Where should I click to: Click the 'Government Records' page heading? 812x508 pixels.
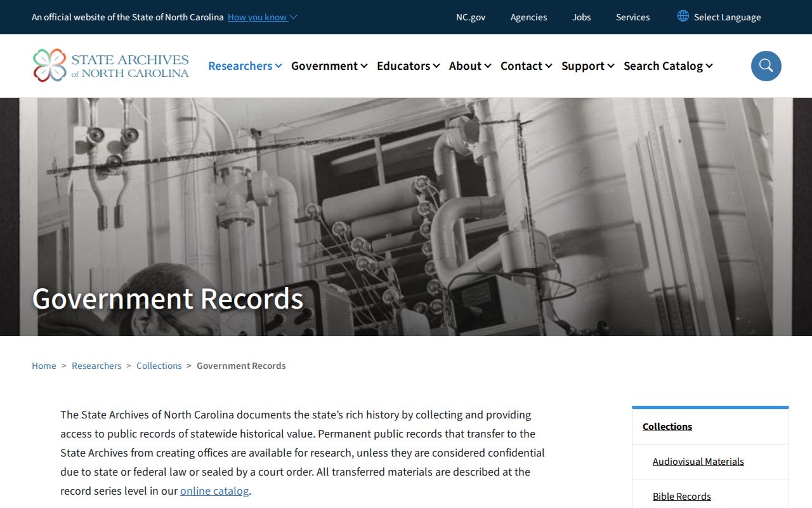[x=167, y=298]
